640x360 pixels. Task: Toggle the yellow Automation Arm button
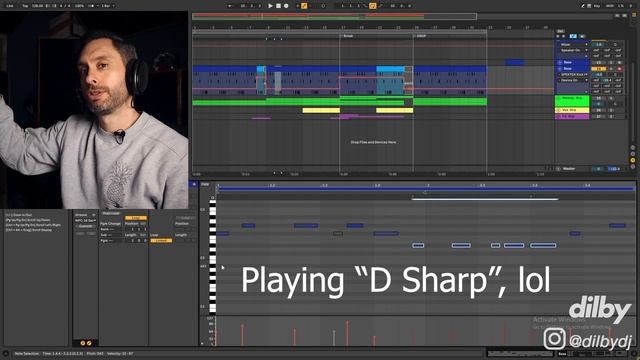click(304, 6)
